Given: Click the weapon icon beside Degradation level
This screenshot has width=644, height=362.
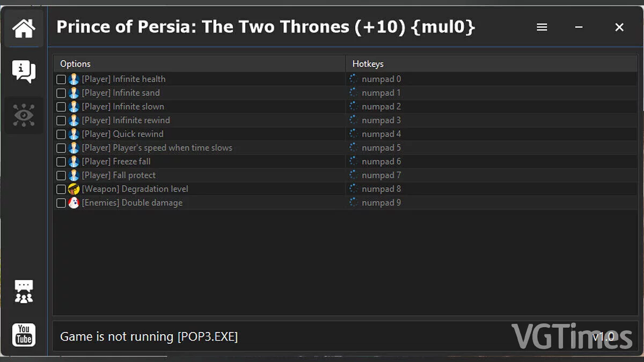Looking at the screenshot, I should coord(74,189).
